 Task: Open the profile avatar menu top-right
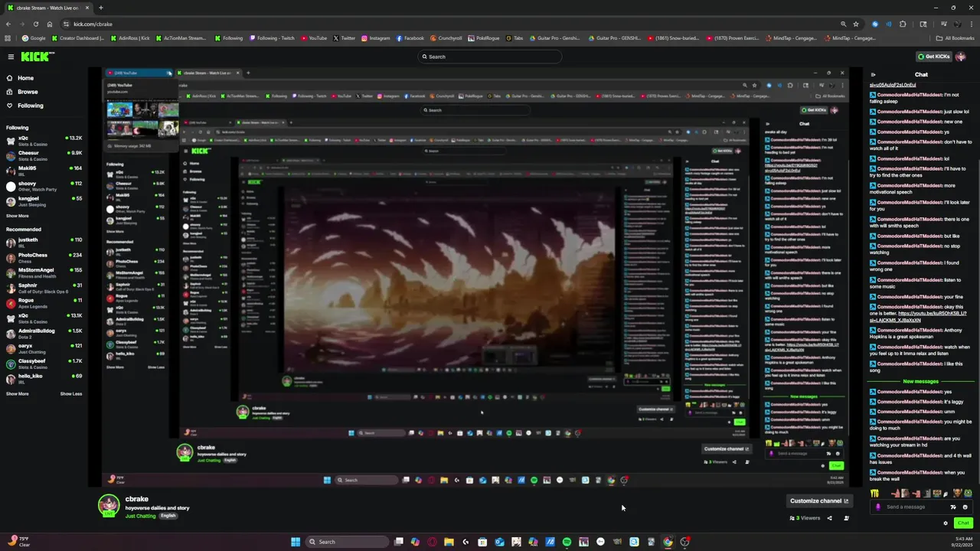click(x=962, y=57)
